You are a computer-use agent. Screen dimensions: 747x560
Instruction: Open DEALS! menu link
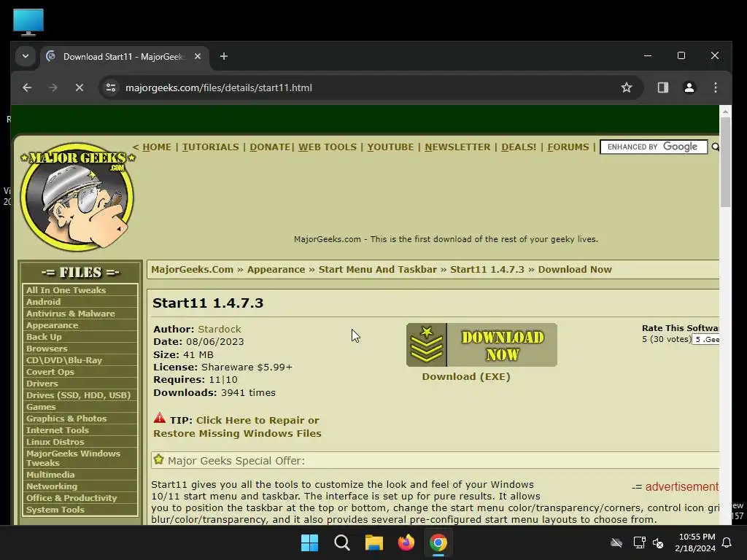pos(519,147)
